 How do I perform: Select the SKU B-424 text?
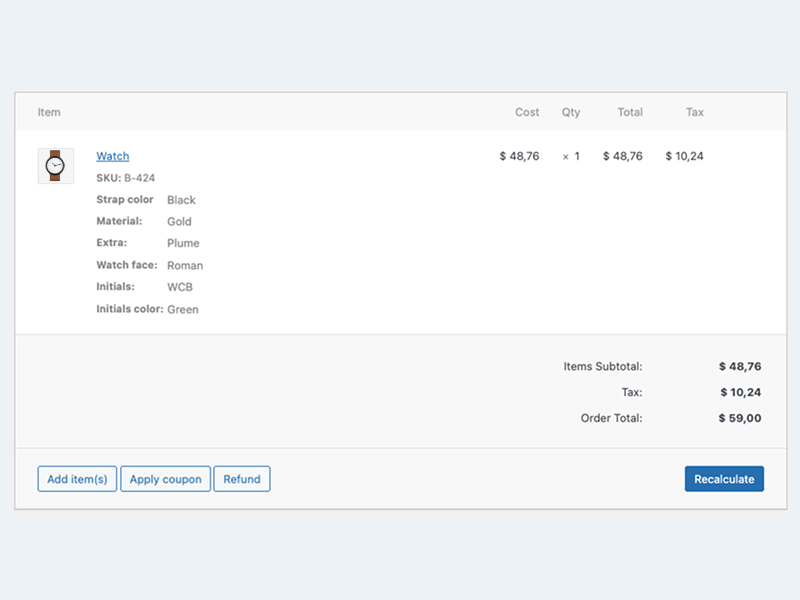[x=126, y=178]
